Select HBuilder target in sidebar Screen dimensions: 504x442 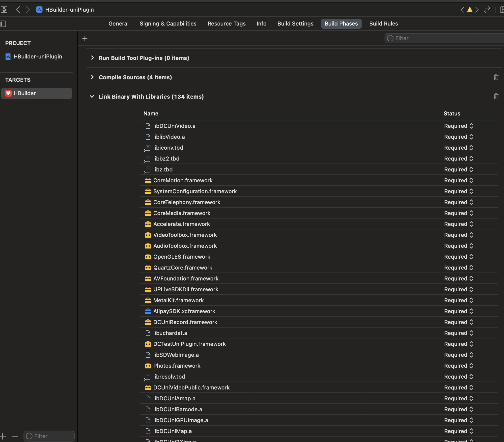point(37,93)
